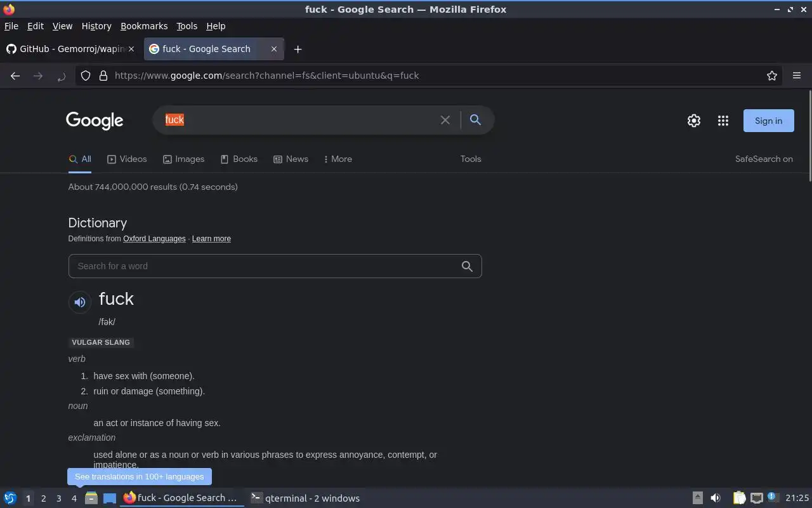
Task: Switch to workspace 4
Action: click(x=74, y=498)
